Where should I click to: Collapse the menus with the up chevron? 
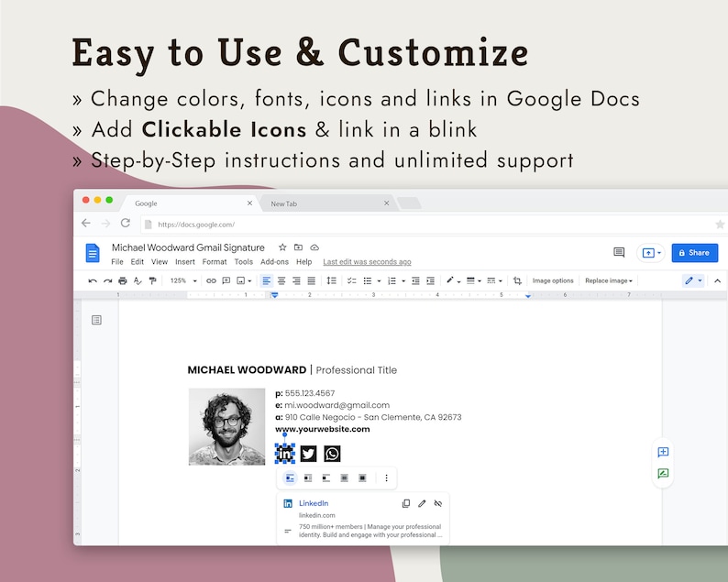717,280
